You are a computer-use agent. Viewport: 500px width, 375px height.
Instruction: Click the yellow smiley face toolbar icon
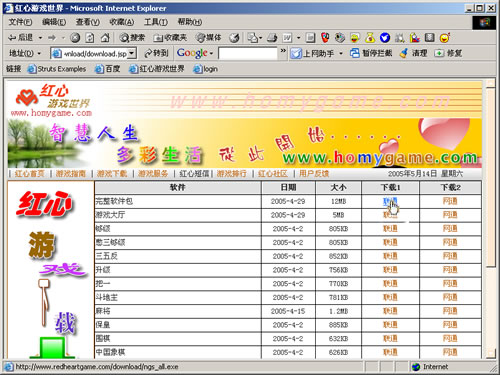click(355, 38)
